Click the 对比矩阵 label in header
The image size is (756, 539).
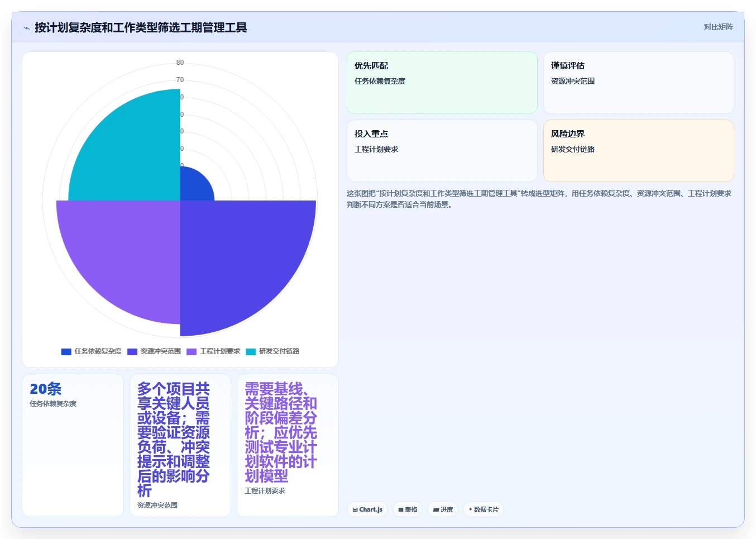click(718, 27)
